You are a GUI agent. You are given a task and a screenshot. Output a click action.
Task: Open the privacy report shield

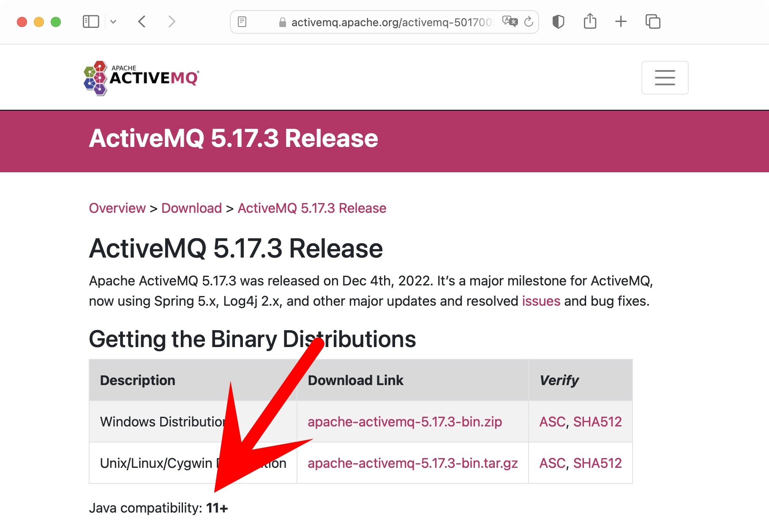tap(558, 22)
